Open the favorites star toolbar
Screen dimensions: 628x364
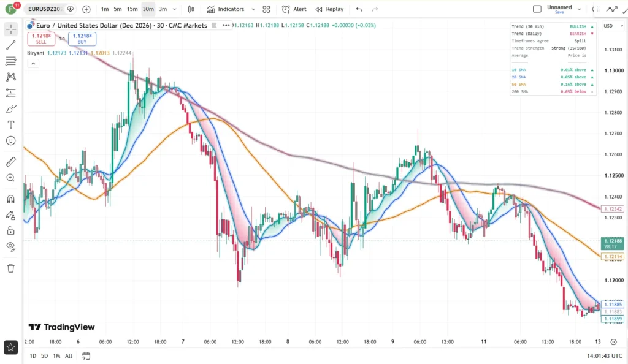tap(11, 347)
